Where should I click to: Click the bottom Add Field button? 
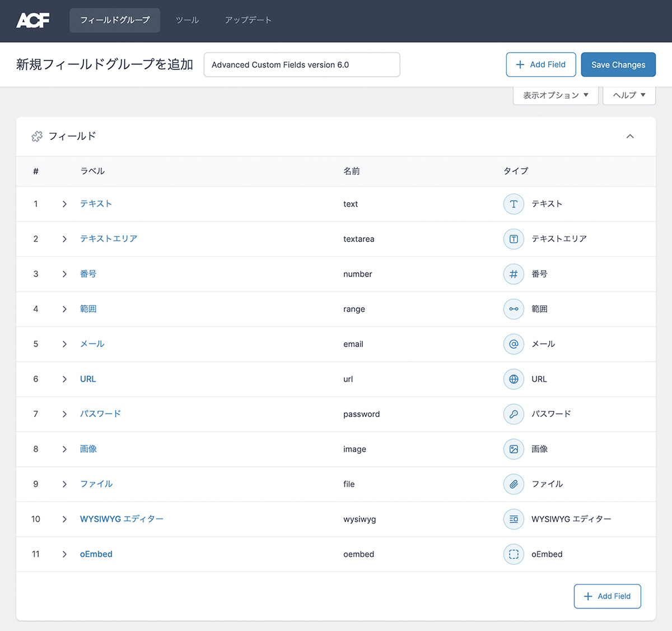tap(607, 596)
